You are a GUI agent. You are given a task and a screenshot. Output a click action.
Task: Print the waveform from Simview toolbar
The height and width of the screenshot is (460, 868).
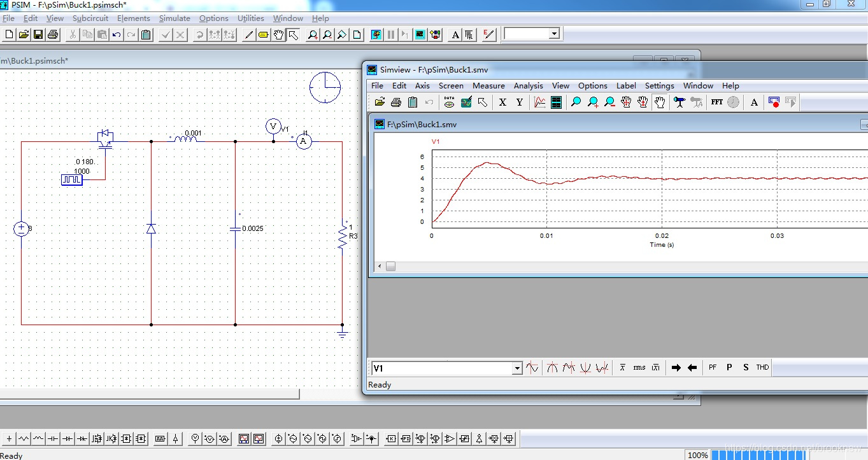[x=396, y=102]
